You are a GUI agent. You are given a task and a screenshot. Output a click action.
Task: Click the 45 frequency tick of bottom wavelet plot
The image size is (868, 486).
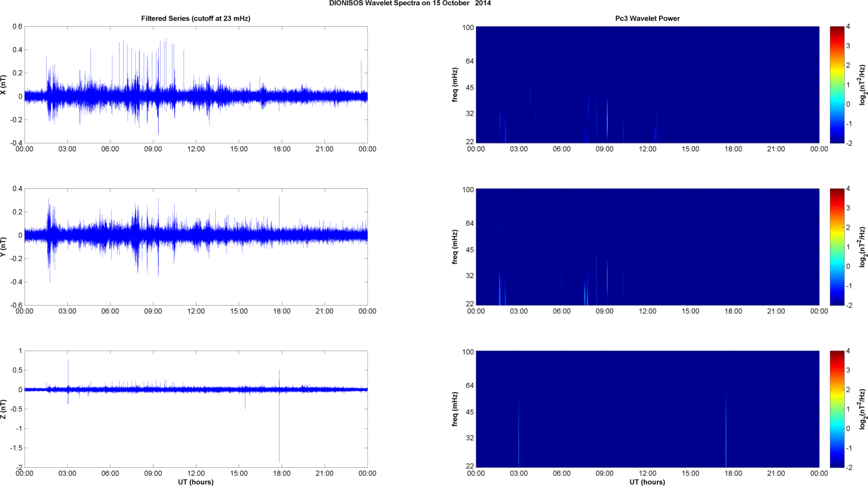coord(470,412)
